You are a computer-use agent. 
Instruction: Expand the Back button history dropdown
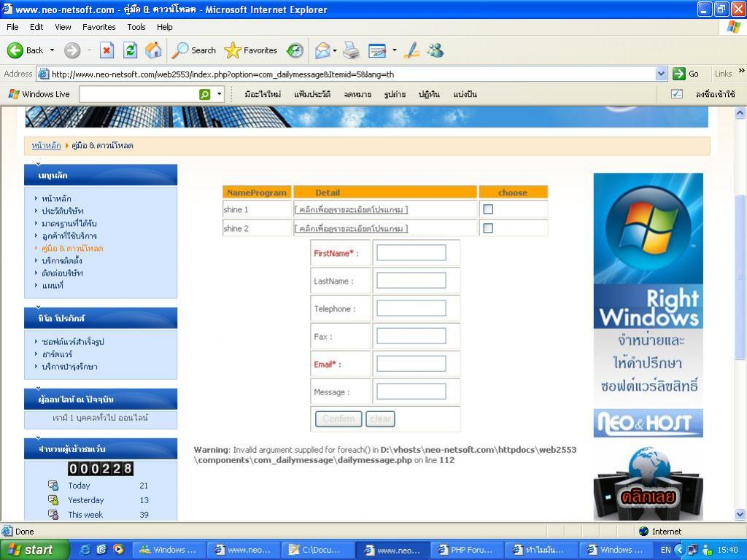[x=52, y=50]
